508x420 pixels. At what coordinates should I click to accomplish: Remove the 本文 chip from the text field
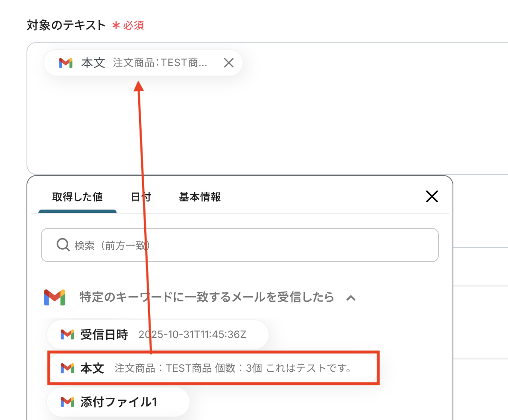point(229,63)
